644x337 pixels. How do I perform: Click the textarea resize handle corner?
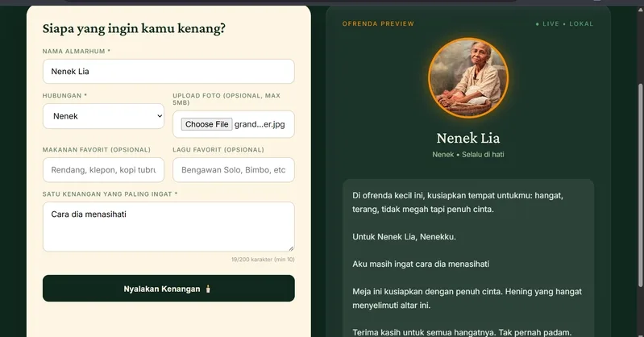(291, 248)
